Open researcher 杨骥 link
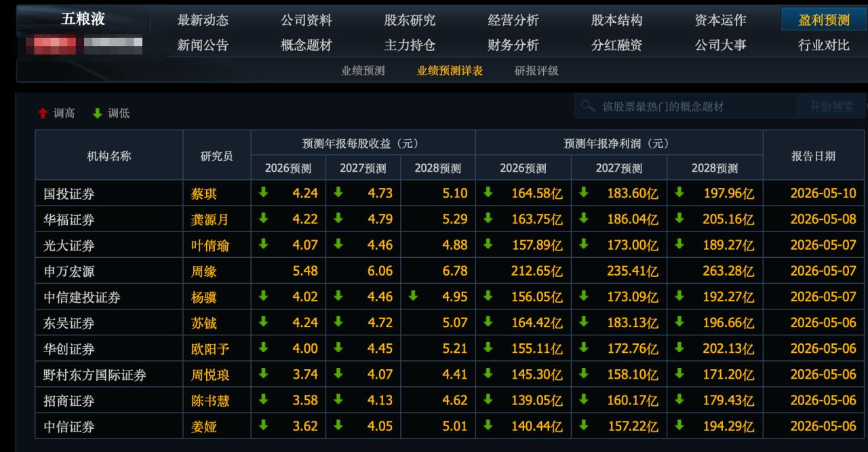868x452 pixels. [203, 297]
